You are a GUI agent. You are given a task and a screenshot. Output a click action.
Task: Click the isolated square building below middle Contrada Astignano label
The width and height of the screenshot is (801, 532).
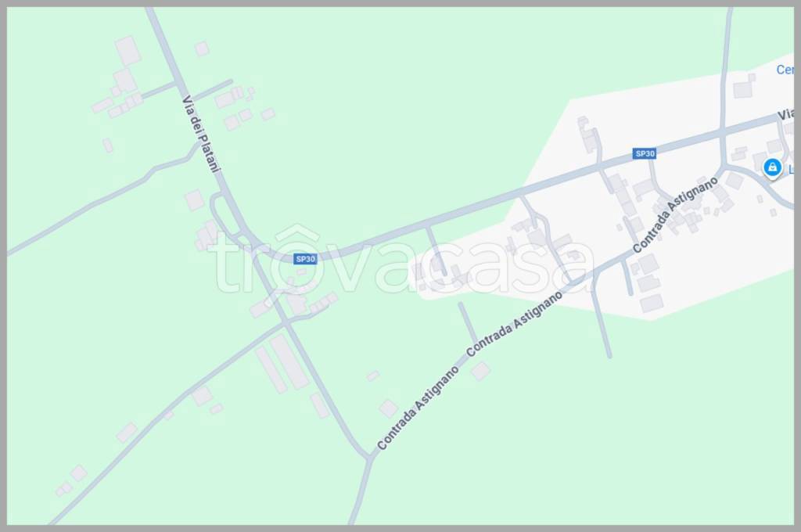pos(481,371)
